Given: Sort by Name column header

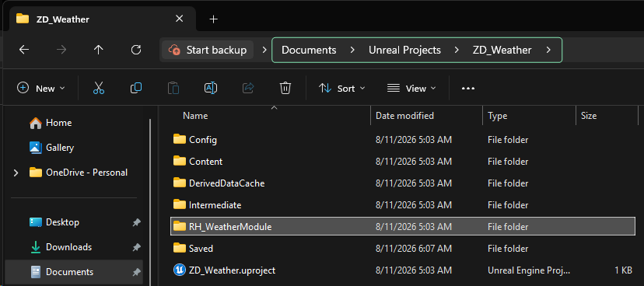Looking at the screenshot, I should click(x=195, y=116).
